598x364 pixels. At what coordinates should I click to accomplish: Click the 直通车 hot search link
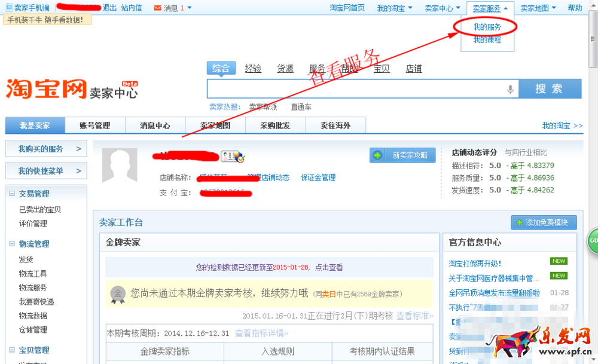tap(301, 107)
